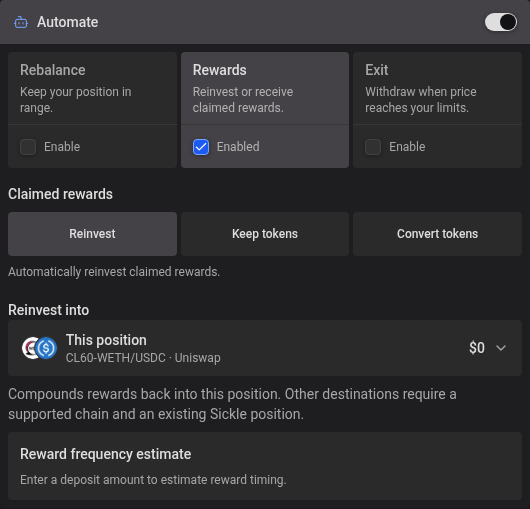
Task: Expand the Reinvest into dropdown chevron
Action: click(501, 348)
